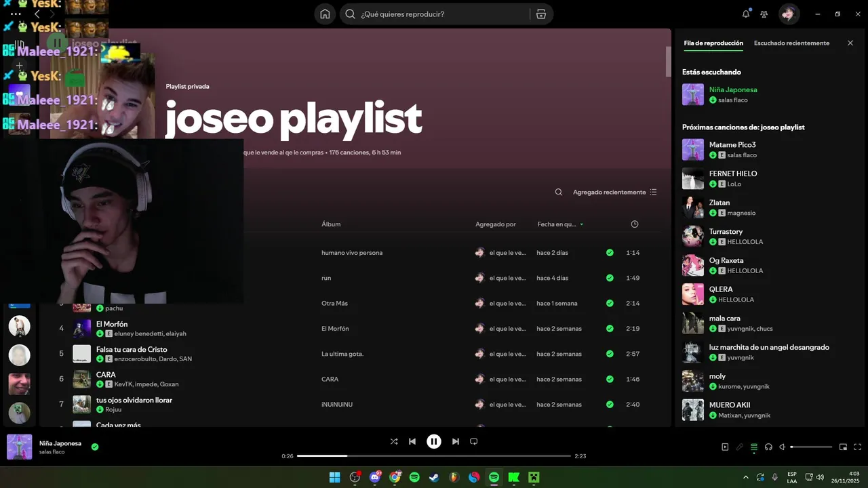Adjust the volume slider
Image resolution: width=868 pixels, height=488 pixels.
point(811,447)
